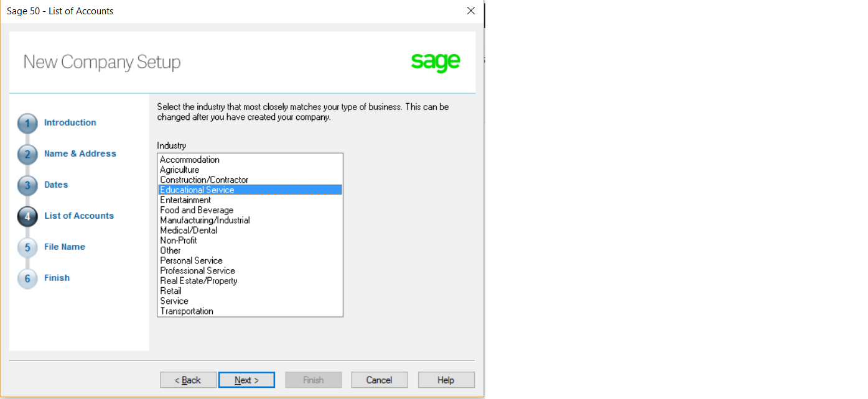Close the Sage 50 List of Accounts window
Screen dimensions: 868x399
click(x=471, y=11)
